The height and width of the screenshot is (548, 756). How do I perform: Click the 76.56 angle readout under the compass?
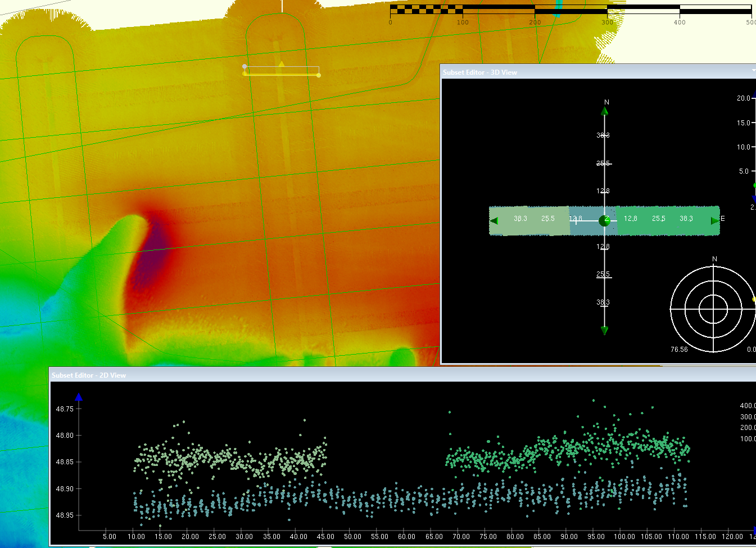(678, 349)
